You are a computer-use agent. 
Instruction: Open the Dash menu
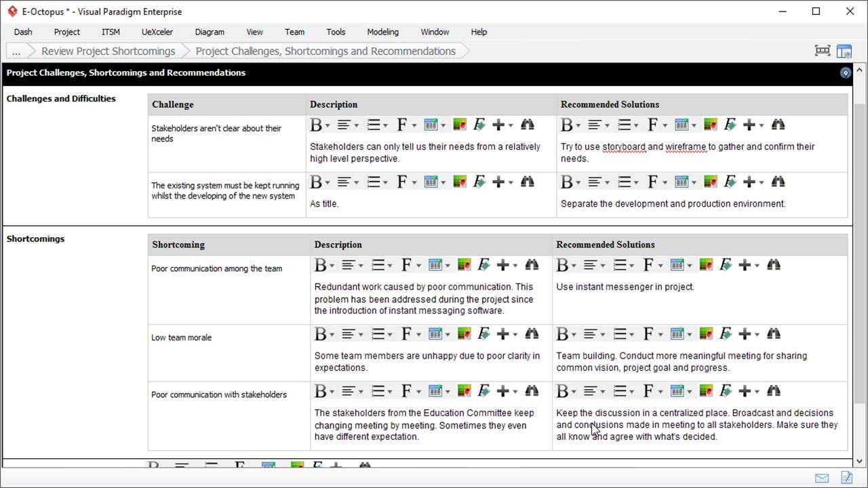pyautogui.click(x=23, y=32)
